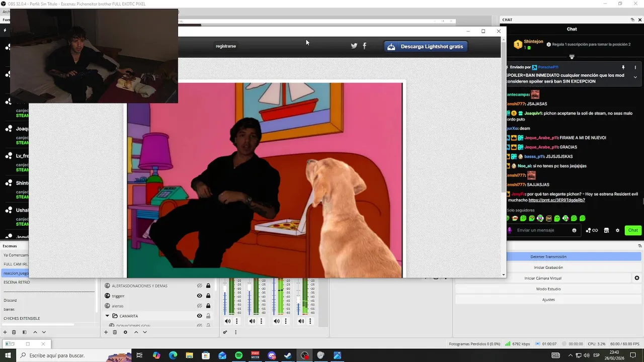The height and width of the screenshot is (362, 644).
Task: Add a new source with plus icon
Action: point(106,332)
